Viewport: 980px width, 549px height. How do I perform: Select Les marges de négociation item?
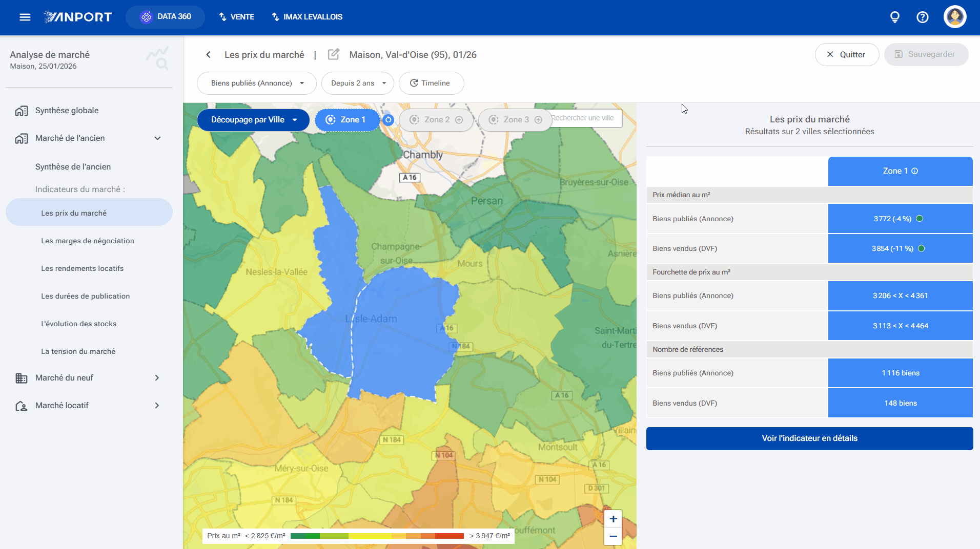pos(88,241)
